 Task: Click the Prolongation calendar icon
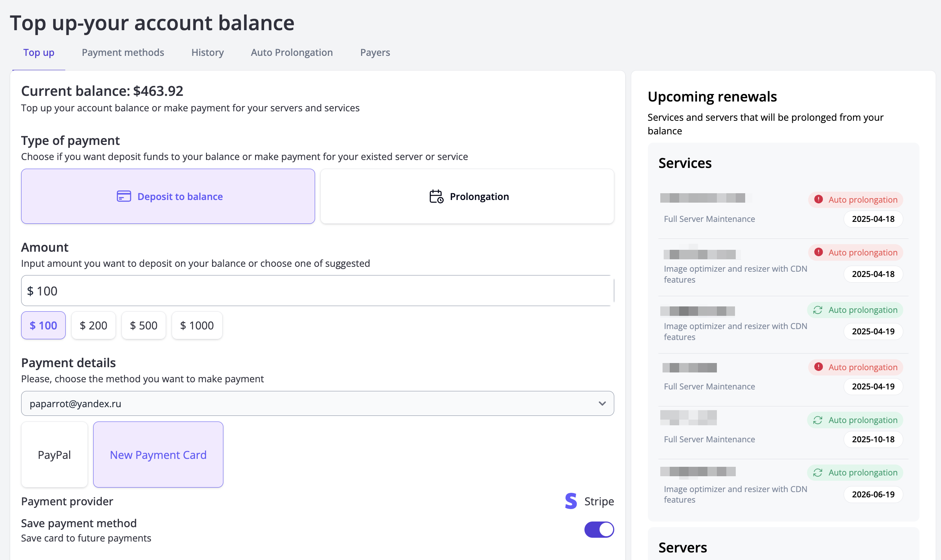tap(436, 196)
